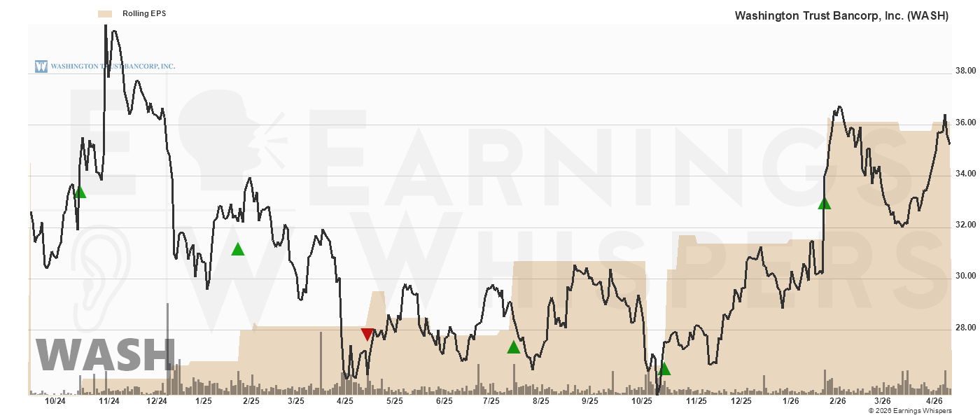
Task: Click the 6/25 date axis label
Action: (444, 401)
